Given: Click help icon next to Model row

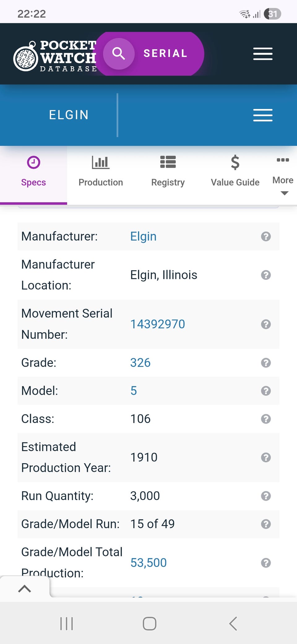Looking at the screenshot, I should (x=266, y=391).
